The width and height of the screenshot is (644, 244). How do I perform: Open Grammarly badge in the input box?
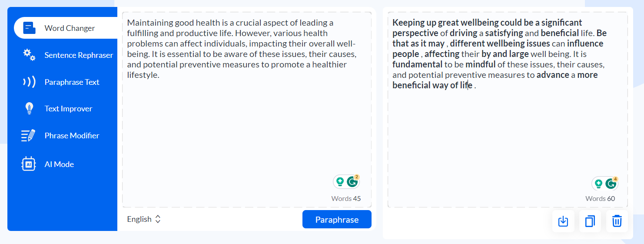coord(352,182)
